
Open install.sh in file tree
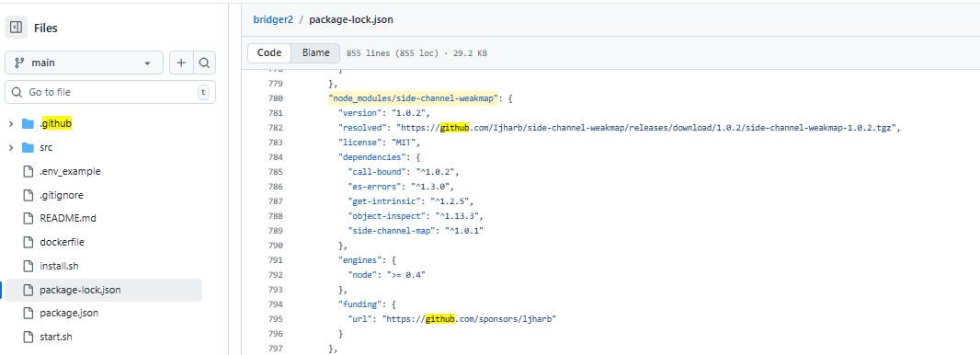click(59, 267)
